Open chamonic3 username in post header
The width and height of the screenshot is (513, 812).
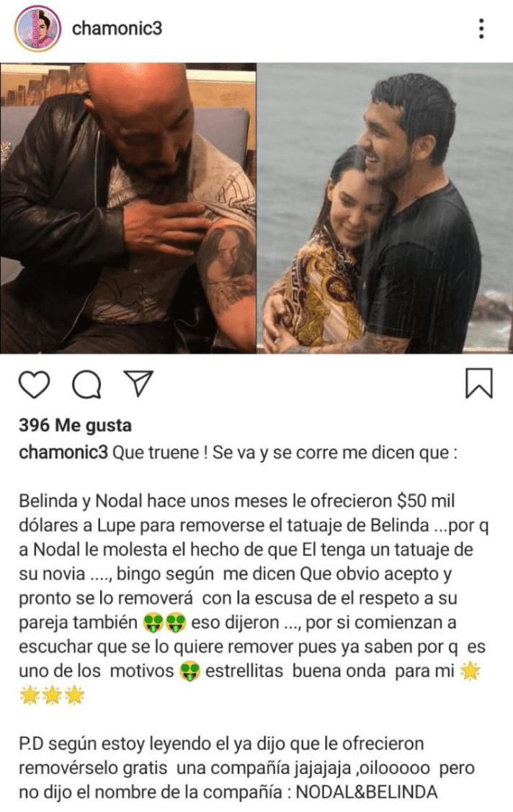click(117, 29)
